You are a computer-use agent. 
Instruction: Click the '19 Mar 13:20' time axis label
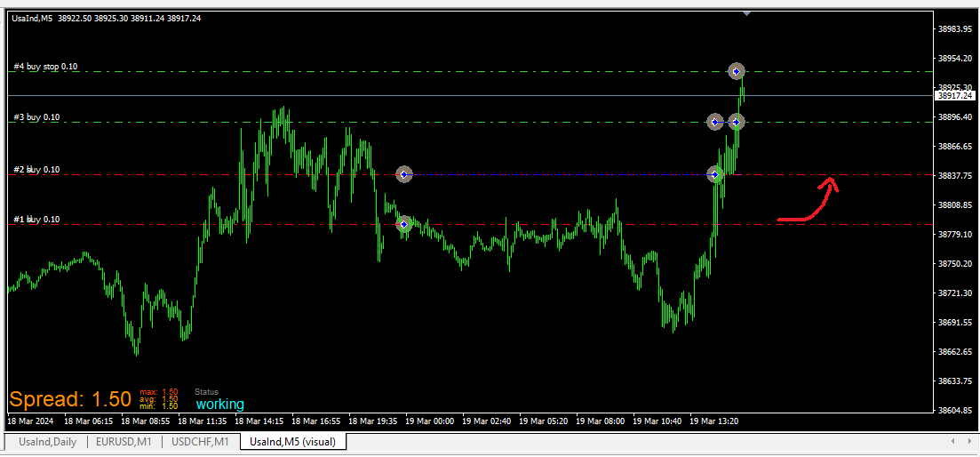tap(713, 421)
